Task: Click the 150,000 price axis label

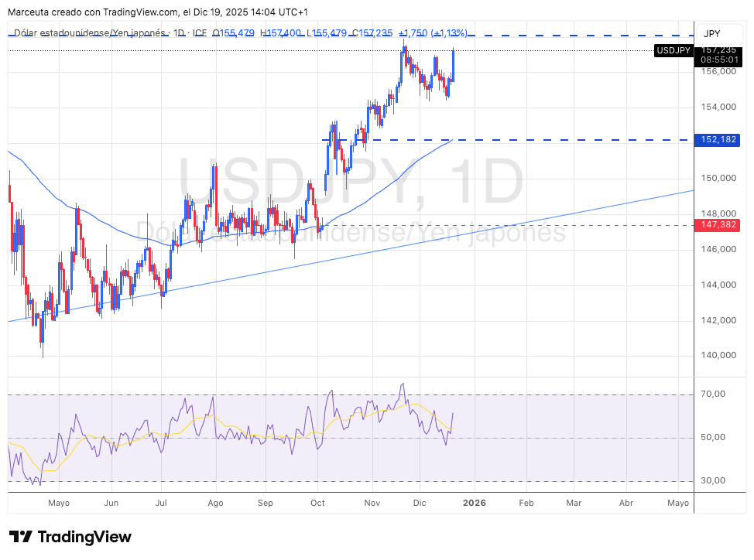Action: pyautogui.click(x=718, y=179)
